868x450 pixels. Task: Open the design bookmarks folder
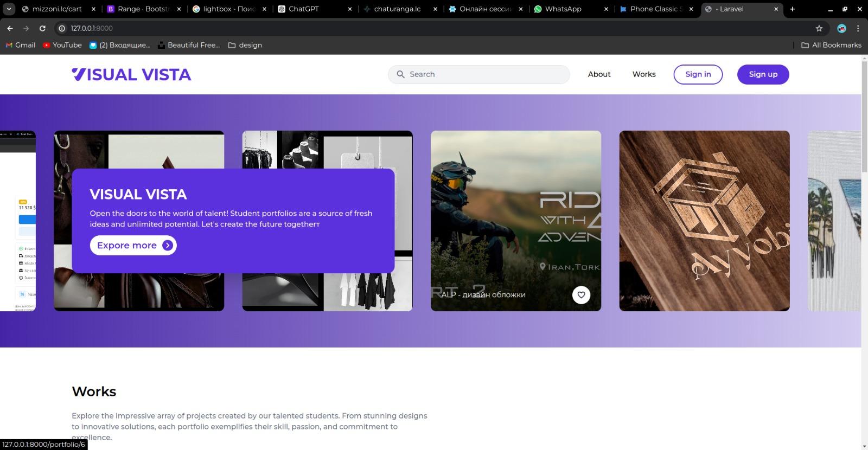(245, 45)
